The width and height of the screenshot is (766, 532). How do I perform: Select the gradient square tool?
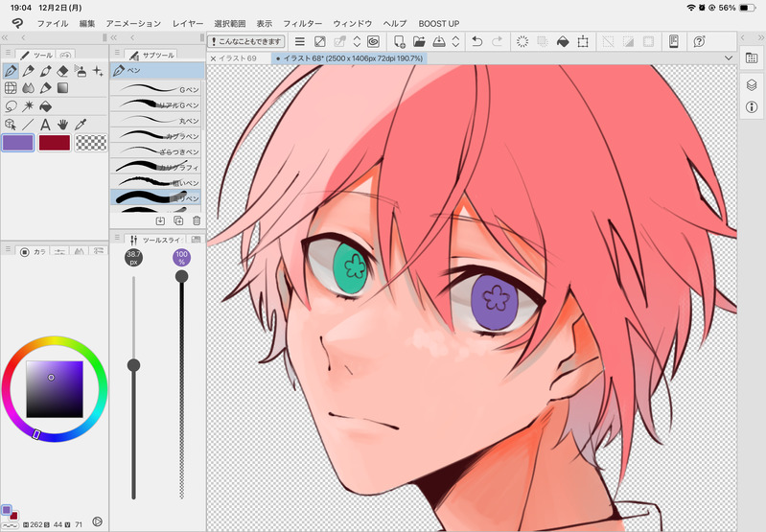[62, 88]
